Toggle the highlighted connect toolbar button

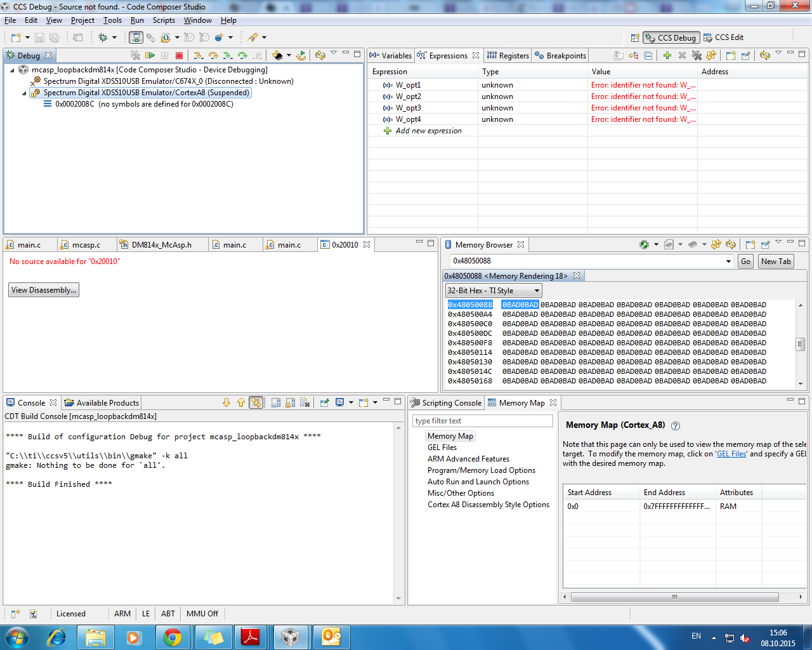coord(136,38)
